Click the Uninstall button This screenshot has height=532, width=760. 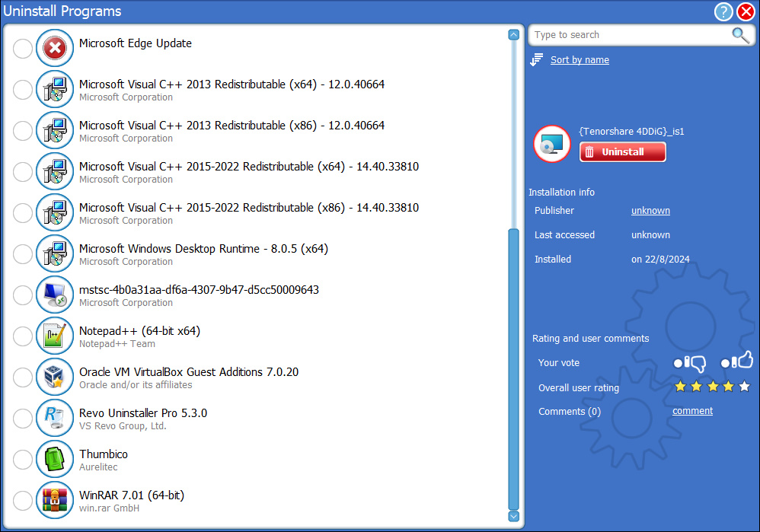623,151
